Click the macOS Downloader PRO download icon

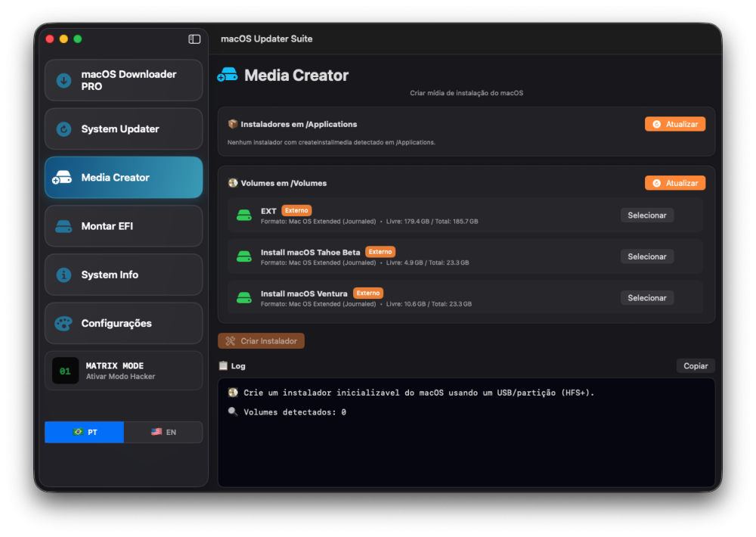click(64, 81)
